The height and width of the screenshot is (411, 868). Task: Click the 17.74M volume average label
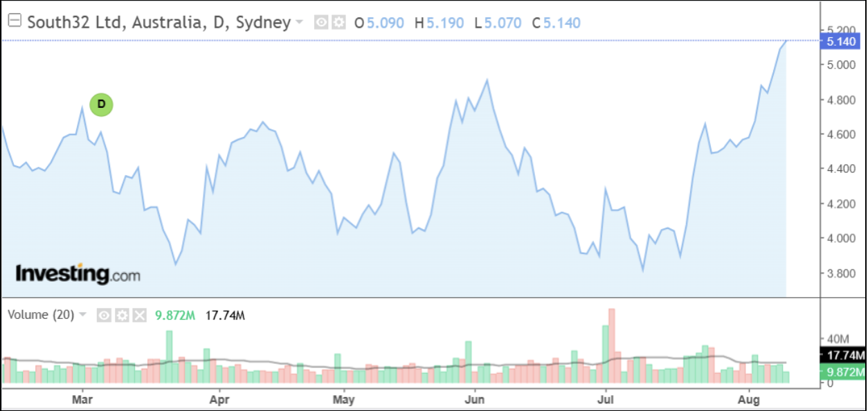coord(842,356)
